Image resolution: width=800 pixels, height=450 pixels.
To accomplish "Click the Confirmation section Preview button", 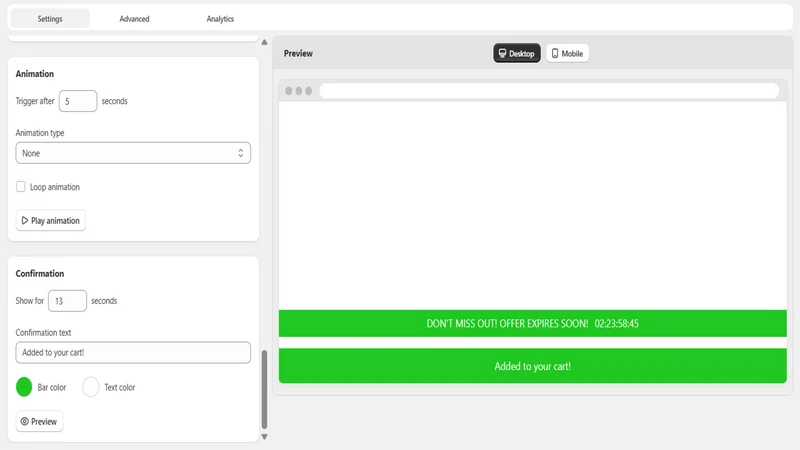I will [x=39, y=421].
